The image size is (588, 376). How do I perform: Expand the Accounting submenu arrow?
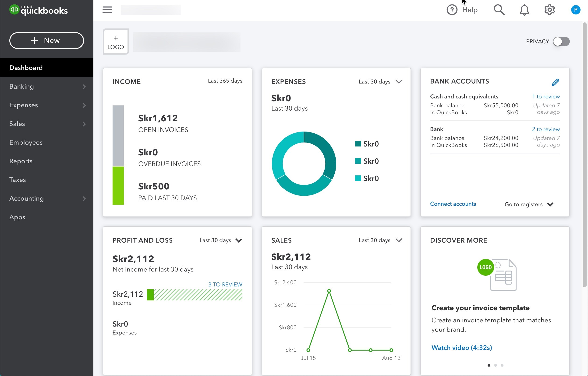click(x=84, y=198)
